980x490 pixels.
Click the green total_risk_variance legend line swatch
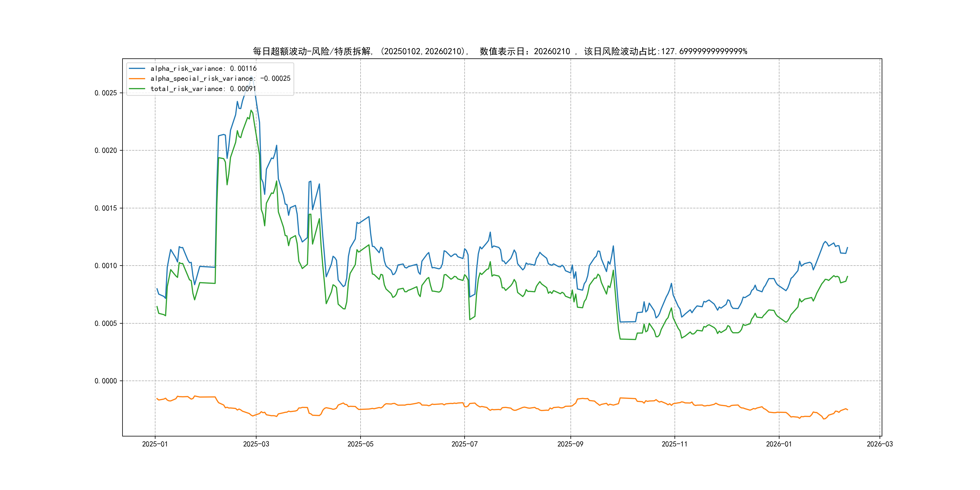pos(137,89)
